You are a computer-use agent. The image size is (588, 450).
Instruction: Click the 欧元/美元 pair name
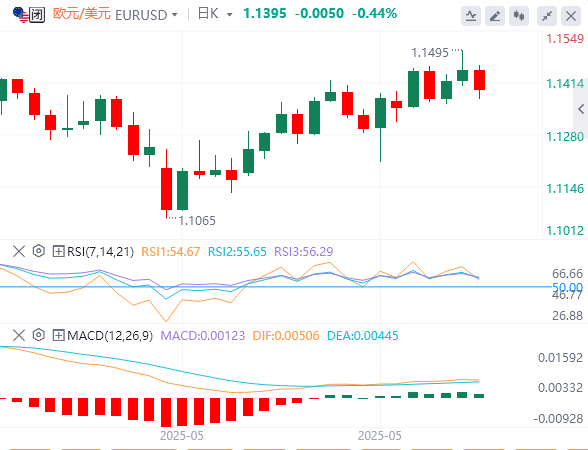(82, 14)
